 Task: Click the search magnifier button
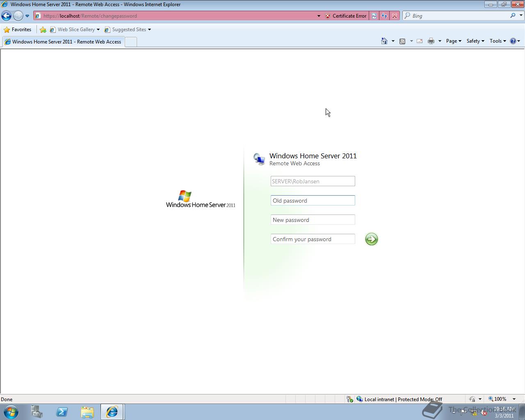click(x=513, y=16)
